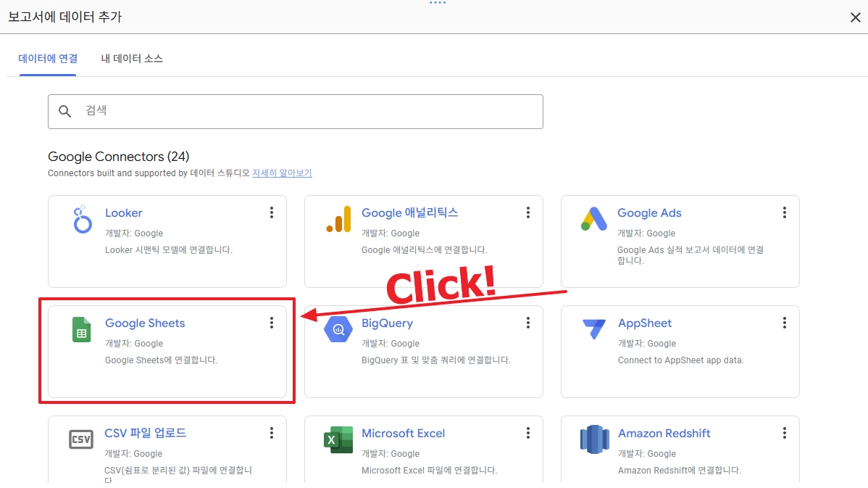868x488 pixels.
Task: Open more options for Microsoft Excel card
Action: (528, 433)
